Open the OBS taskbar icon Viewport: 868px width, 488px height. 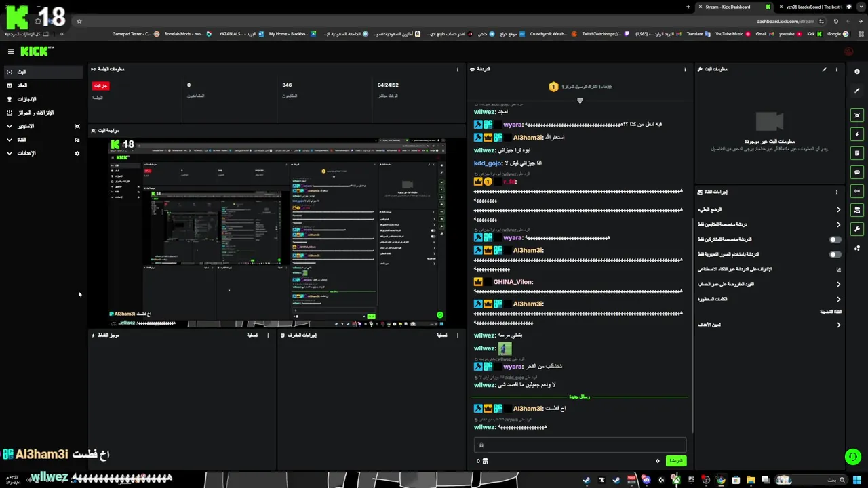pos(706,480)
